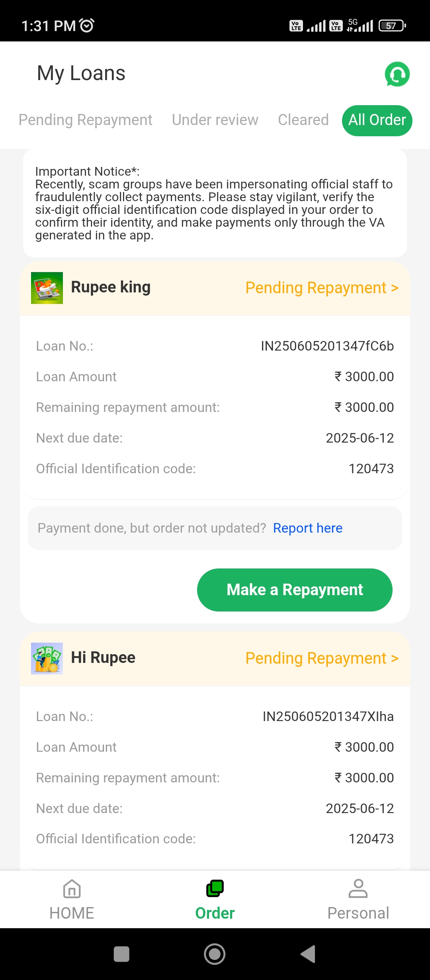Viewport: 430px width, 980px height.
Task: Tap the Hi Rupee app logo
Action: [47, 658]
